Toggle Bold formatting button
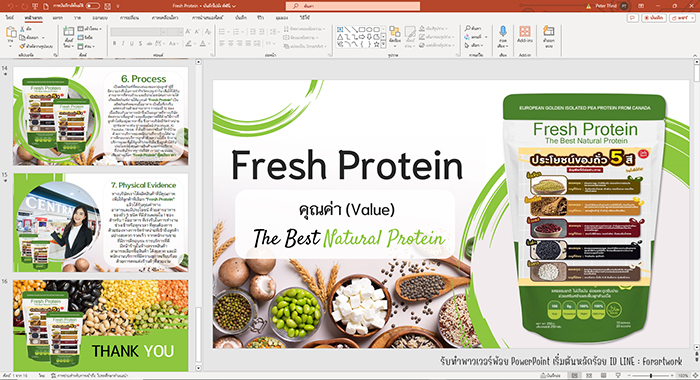 (x=114, y=44)
